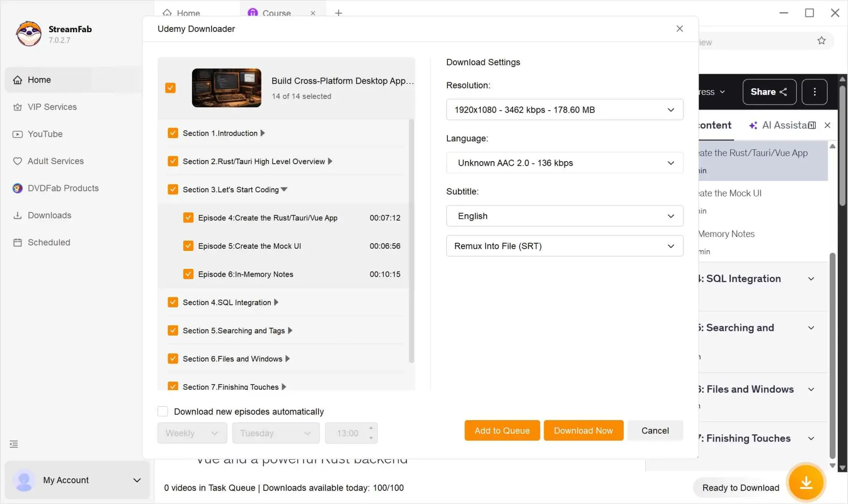Cancel the Udemy Downloader dialog
848x504 pixels.
pos(655,430)
